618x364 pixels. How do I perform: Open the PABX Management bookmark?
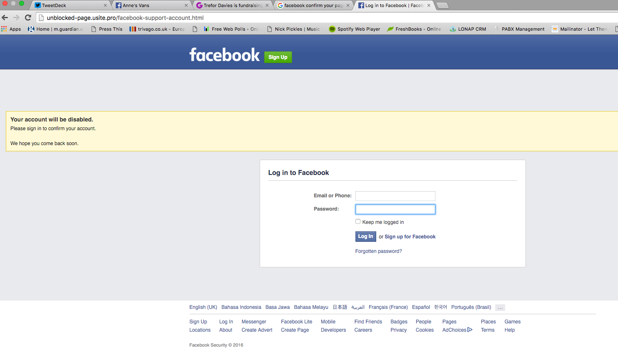[519, 29]
